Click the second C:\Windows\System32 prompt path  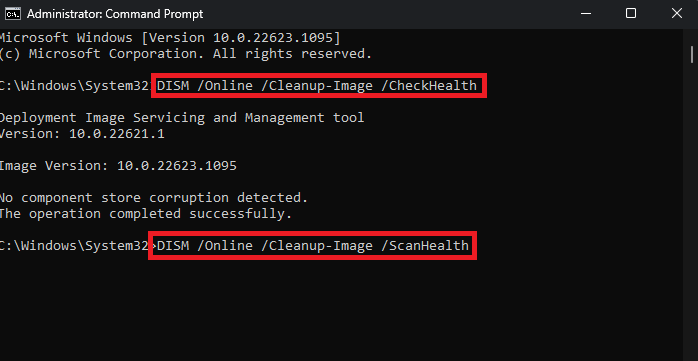(x=74, y=245)
